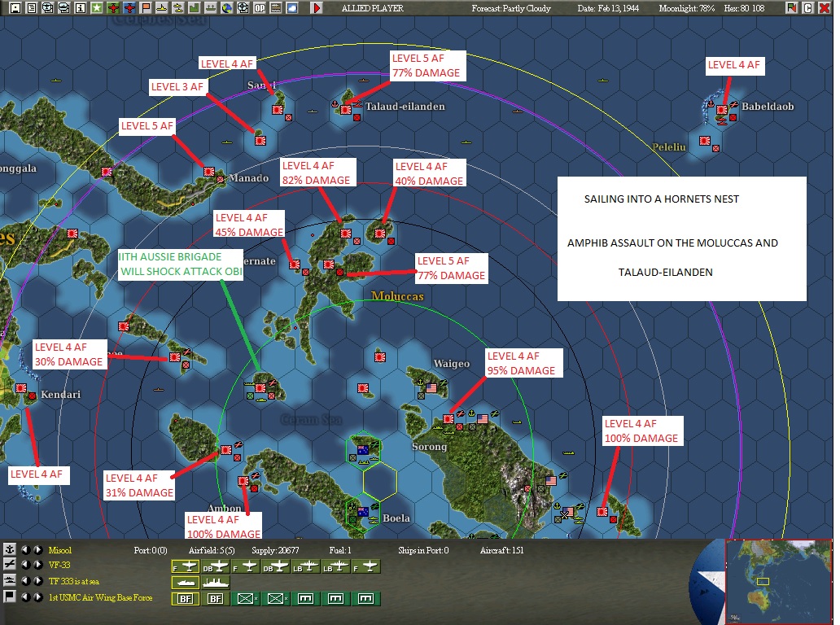Screen dimensions: 840x625
Task: Select the red plane on green background icon
Action: click(x=113, y=8)
